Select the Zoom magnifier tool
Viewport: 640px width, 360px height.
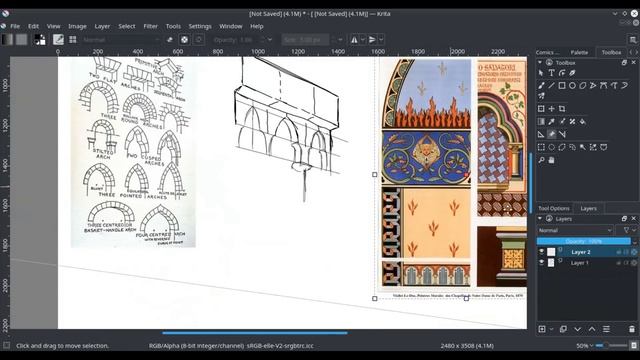(541, 160)
